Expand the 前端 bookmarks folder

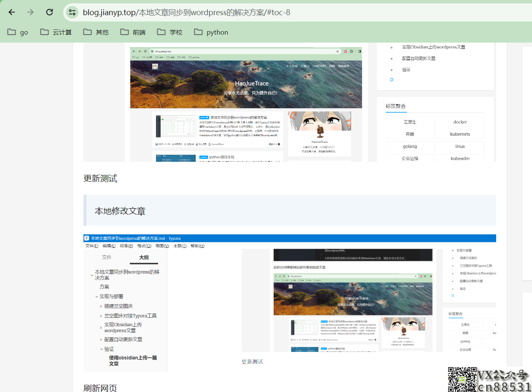tap(133, 32)
